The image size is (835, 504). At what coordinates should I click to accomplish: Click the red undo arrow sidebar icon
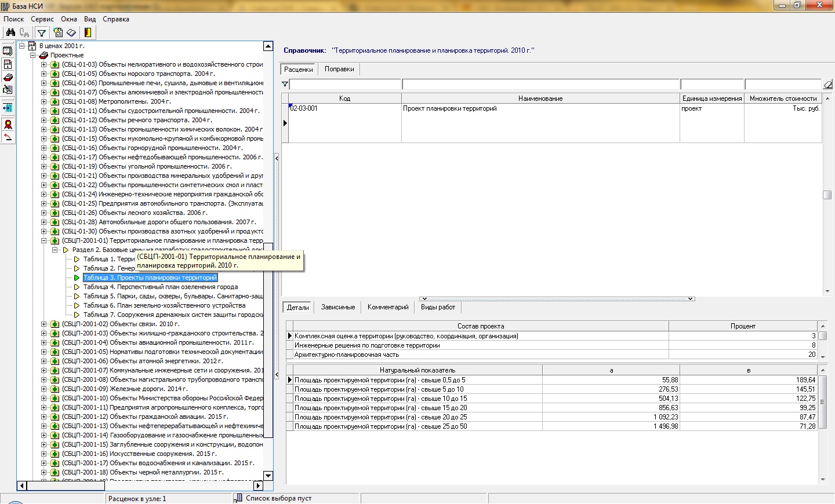pyautogui.click(x=8, y=137)
